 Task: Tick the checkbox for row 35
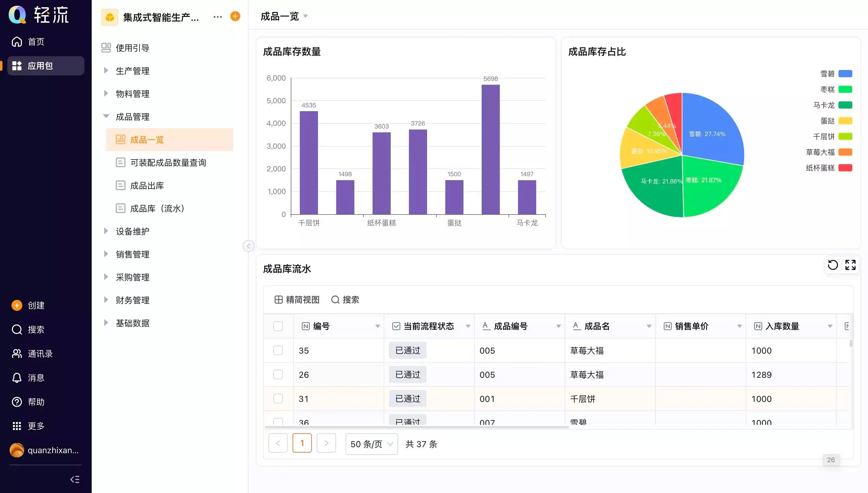[x=278, y=350]
